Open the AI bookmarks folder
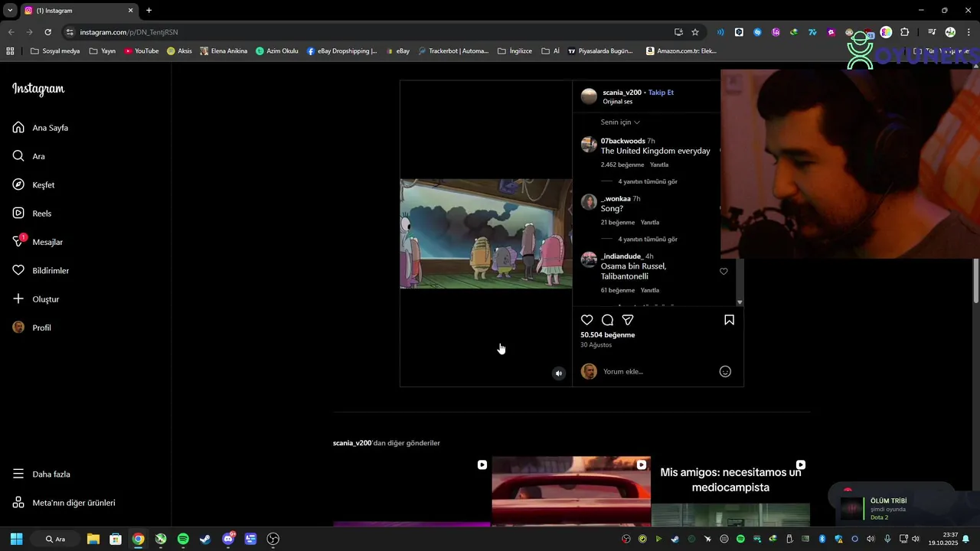This screenshot has height=551, width=980. click(x=550, y=51)
